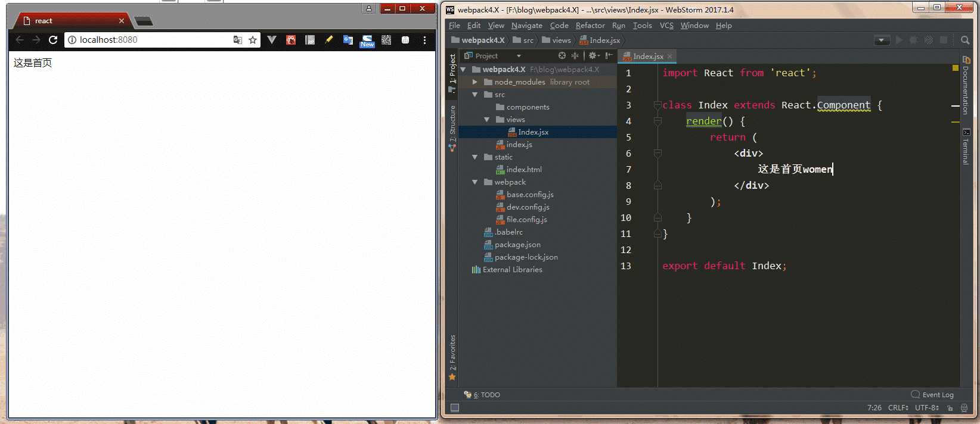Toggle the 7: Structure tool window button
Image resolution: width=980 pixels, height=424 pixels.
[x=452, y=127]
